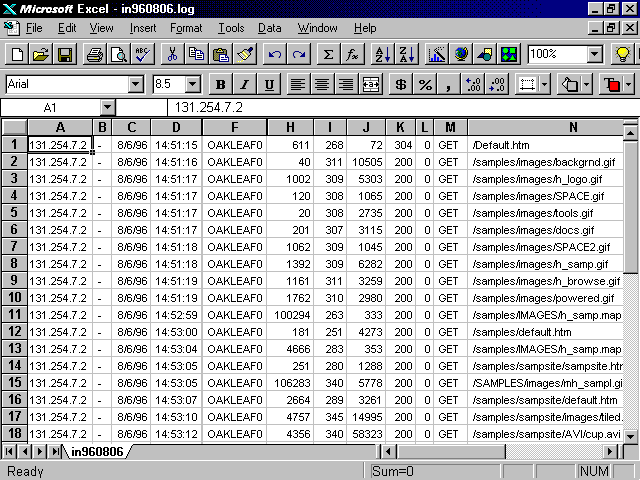Image resolution: width=640 pixels, height=480 pixels.
Task: Toggle Bold formatting
Action: click(220, 84)
